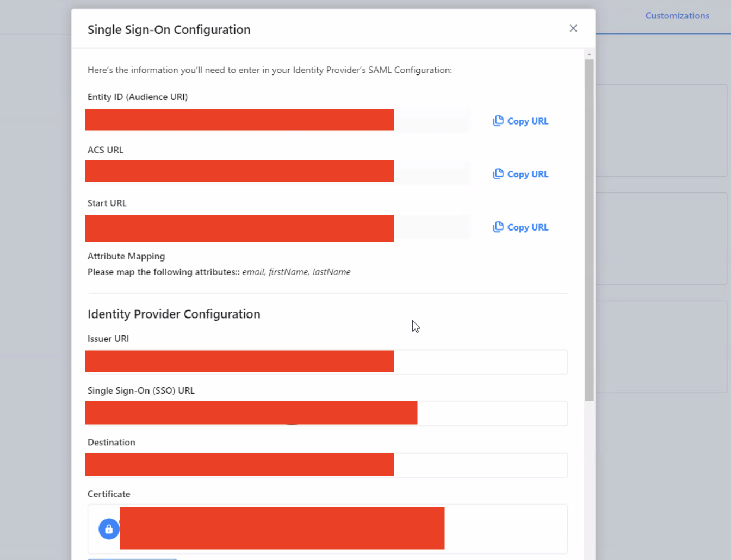Click the 'Single Sign-On Configuration' dialog title
The height and width of the screenshot is (560, 731).
coord(169,29)
